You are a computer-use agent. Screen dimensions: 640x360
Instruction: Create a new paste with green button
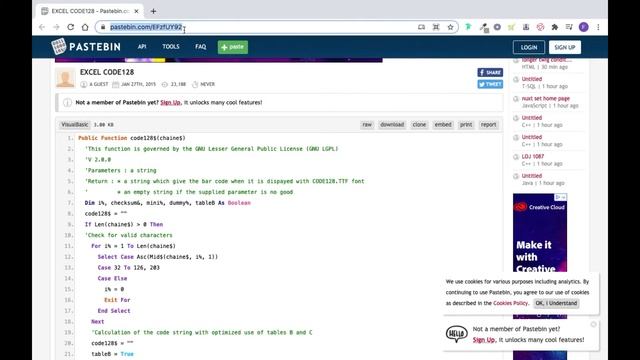click(233, 47)
